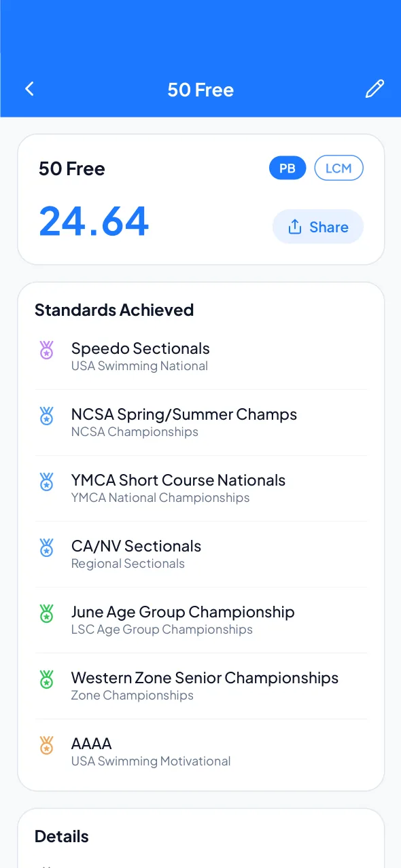This screenshot has width=401, height=868.
Task: Click the blue medal next to CA/NV Sectionals
Action: (x=46, y=547)
